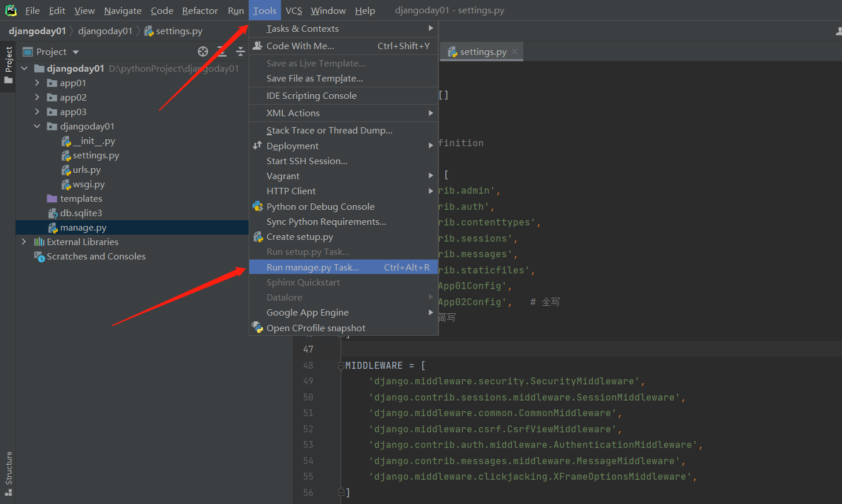Image resolution: width=842 pixels, height=504 pixels.
Task: Open Google App Engine submenu
Action: click(x=344, y=313)
